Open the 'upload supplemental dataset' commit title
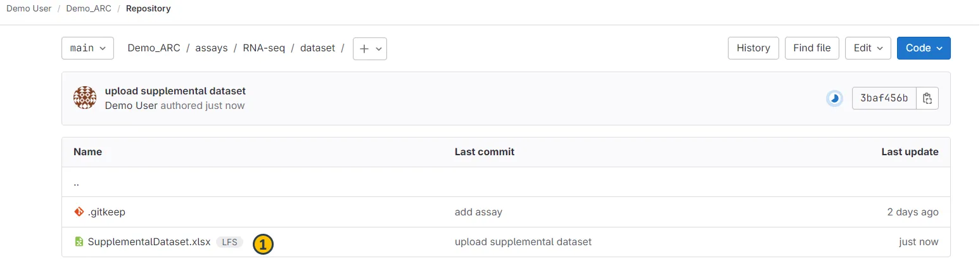 pos(175,91)
